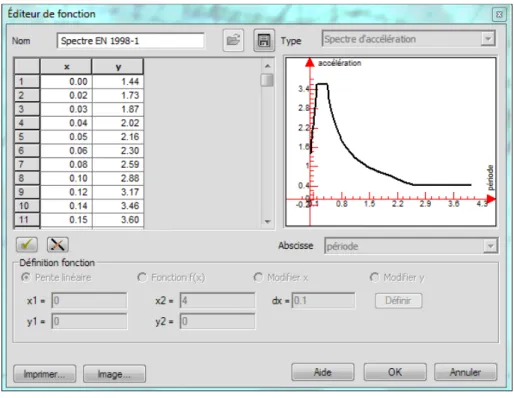This screenshot has height=398, width=514.
Task: Click y cell 1.87
Action: point(118,109)
